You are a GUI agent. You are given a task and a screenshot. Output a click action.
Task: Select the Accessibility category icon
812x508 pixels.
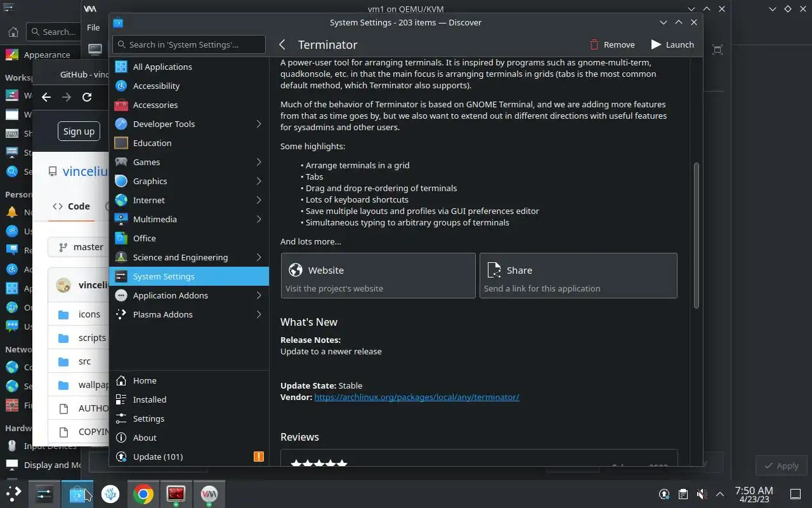click(x=121, y=86)
